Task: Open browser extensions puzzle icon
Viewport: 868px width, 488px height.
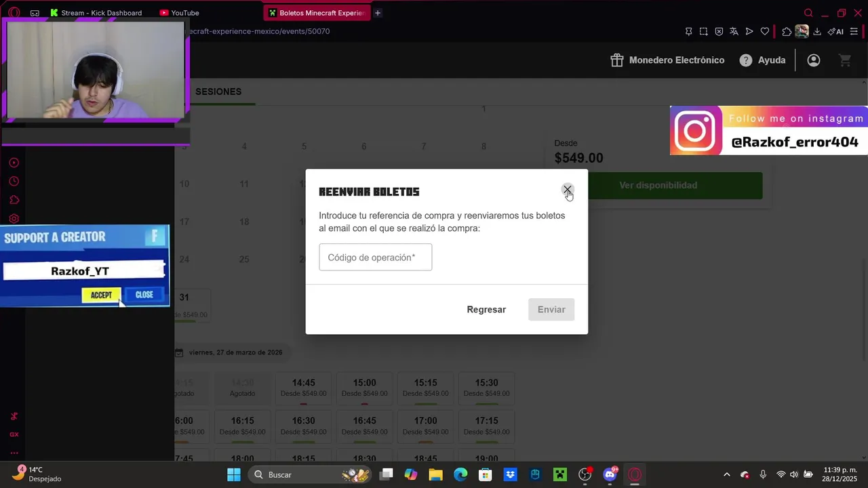Action: tap(787, 31)
